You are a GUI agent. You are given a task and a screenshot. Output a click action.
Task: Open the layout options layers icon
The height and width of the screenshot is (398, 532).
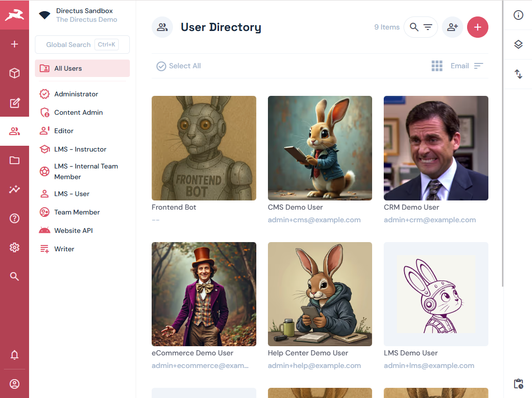[x=518, y=45]
